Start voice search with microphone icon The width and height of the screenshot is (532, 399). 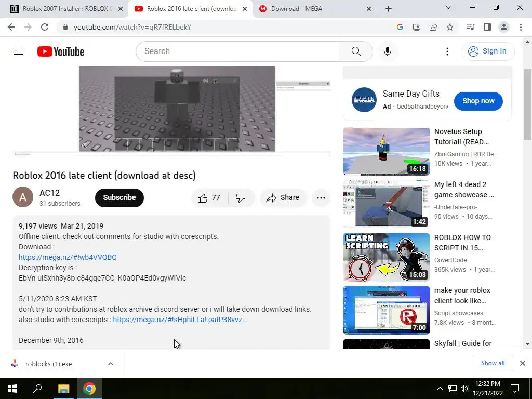pyautogui.click(x=388, y=51)
